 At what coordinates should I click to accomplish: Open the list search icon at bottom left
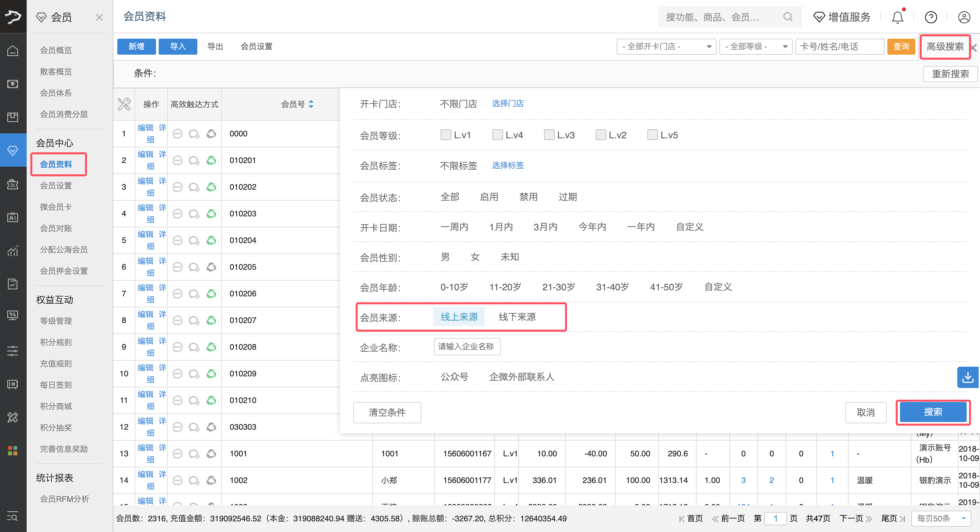coord(13,517)
